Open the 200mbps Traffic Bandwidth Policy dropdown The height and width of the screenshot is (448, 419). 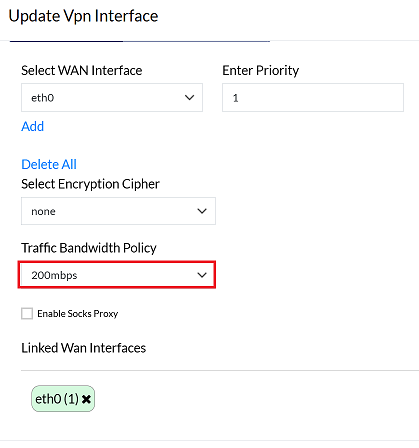117,275
